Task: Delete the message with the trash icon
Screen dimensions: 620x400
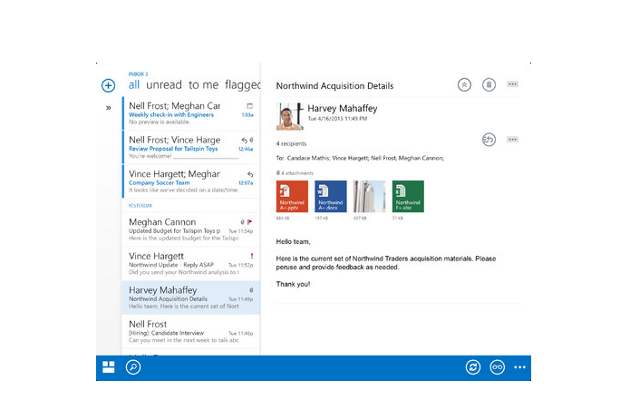Action: (489, 85)
